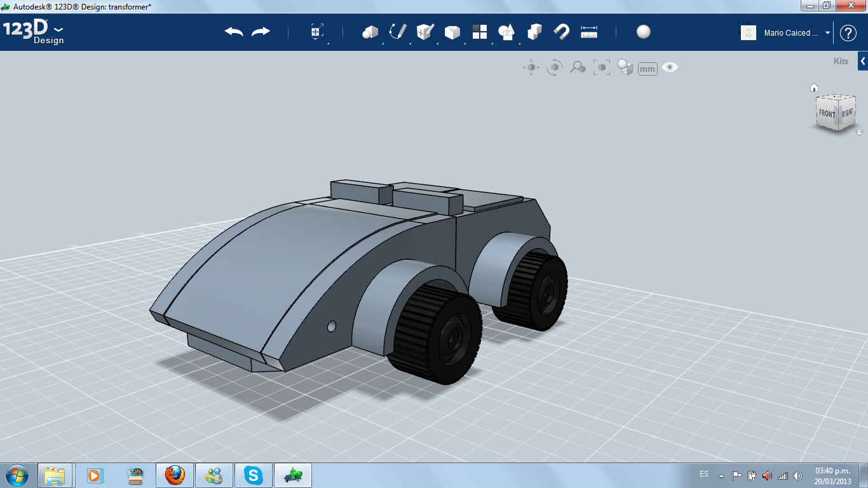
Task: Select the Snap magnet tool
Action: click(561, 32)
